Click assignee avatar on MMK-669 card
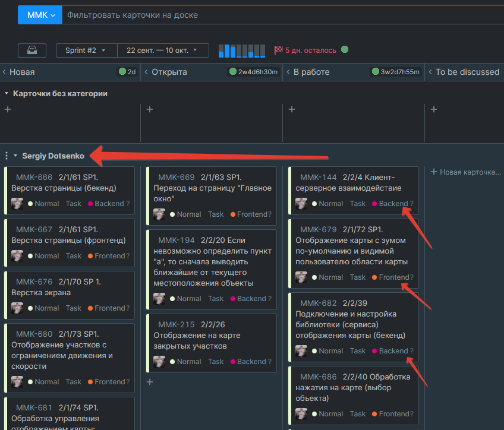Screen dimensions: 504x430 click(x=159, y=214)
